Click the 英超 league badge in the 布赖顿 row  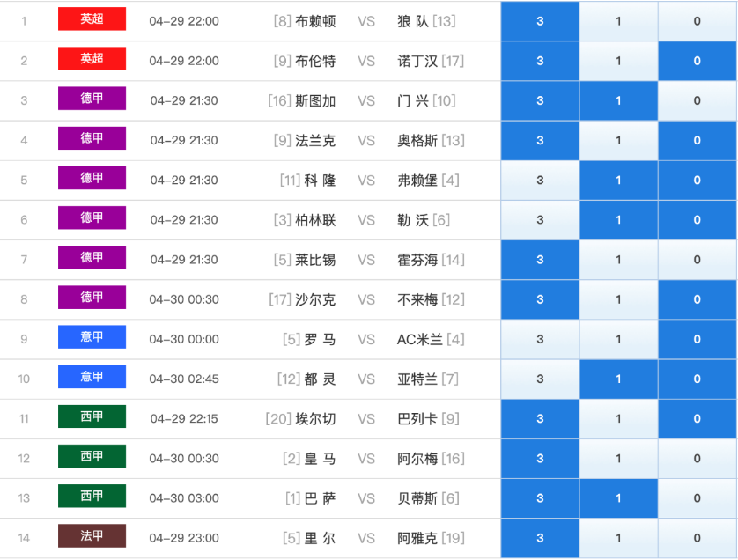92,18
